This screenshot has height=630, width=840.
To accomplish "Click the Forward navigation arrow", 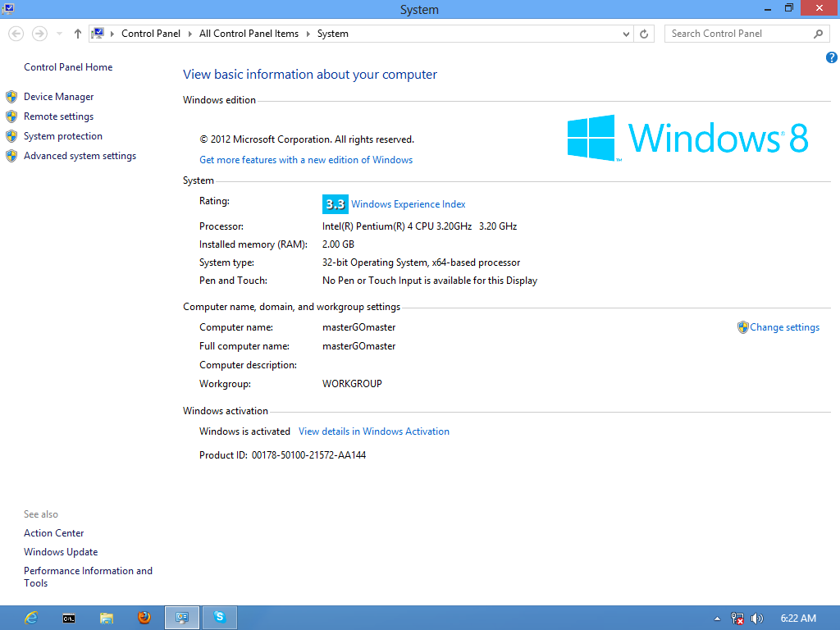I will (x=39, y=34).
